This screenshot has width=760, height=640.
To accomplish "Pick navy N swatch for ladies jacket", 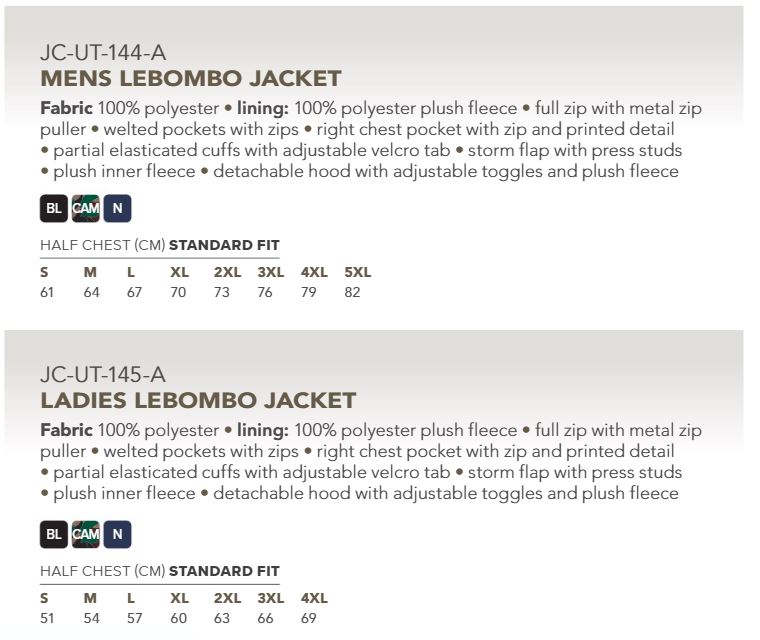I will tap(117, 534).
